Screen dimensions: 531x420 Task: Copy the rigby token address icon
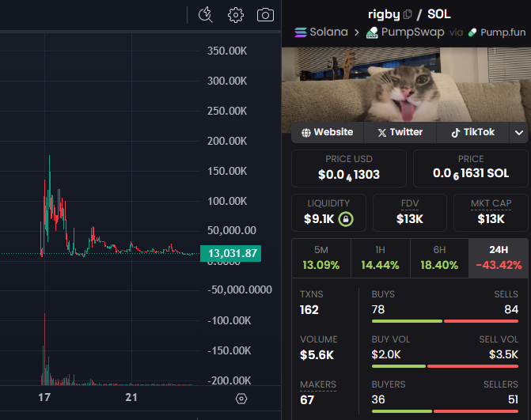[x=408, y=14]
